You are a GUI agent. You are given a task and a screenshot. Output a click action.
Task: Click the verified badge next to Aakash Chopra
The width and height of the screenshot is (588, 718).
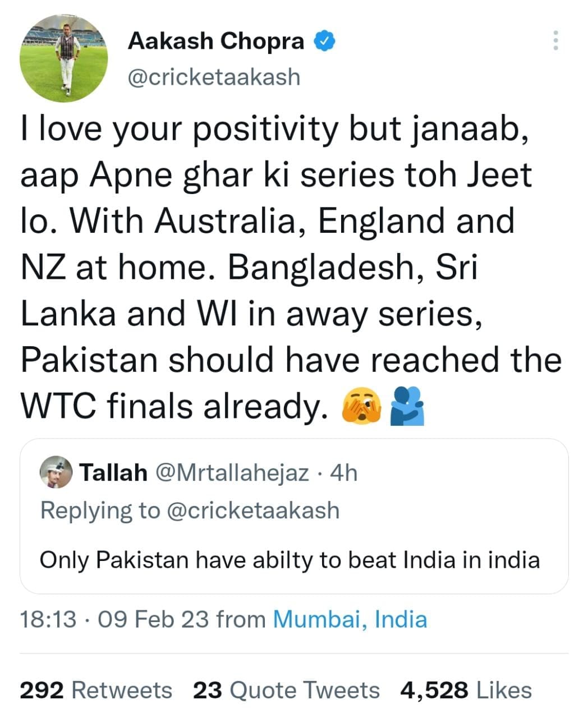pos(324,40)
